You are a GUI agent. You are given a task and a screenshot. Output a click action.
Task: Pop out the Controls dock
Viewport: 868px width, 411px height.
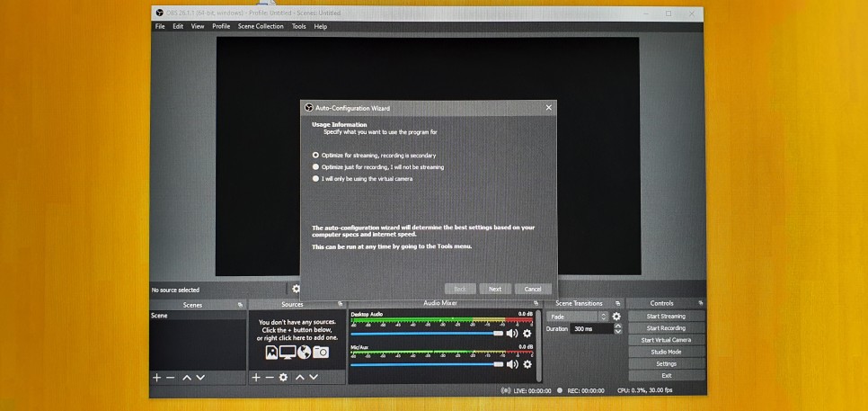pyautogui.click(x=700, y=303)
